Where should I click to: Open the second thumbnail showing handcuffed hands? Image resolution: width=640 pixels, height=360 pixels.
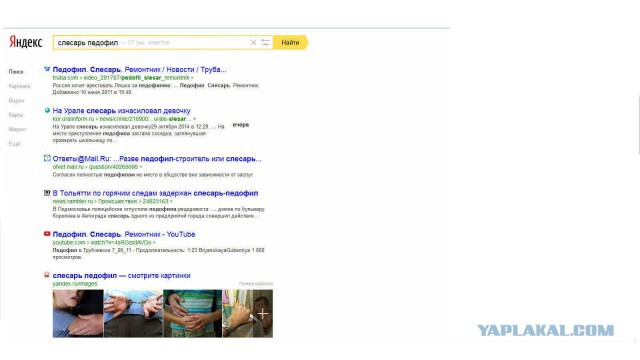pyautogui.click(x=133, y=313)
